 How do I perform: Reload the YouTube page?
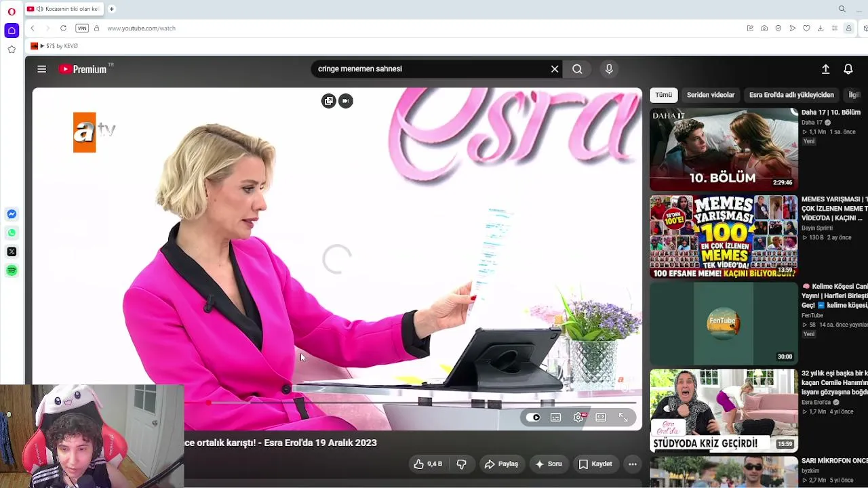pyautogui.click(x=63, y=28)
